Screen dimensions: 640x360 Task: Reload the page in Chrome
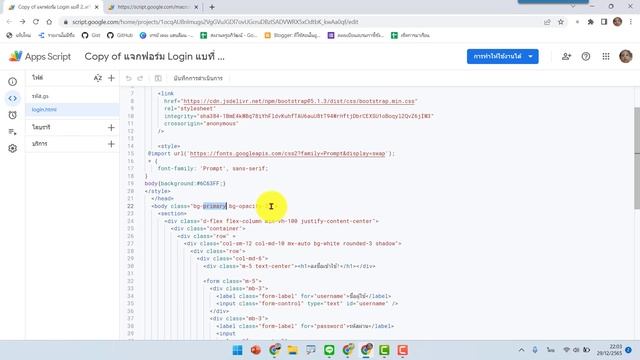tap(36, 22)
